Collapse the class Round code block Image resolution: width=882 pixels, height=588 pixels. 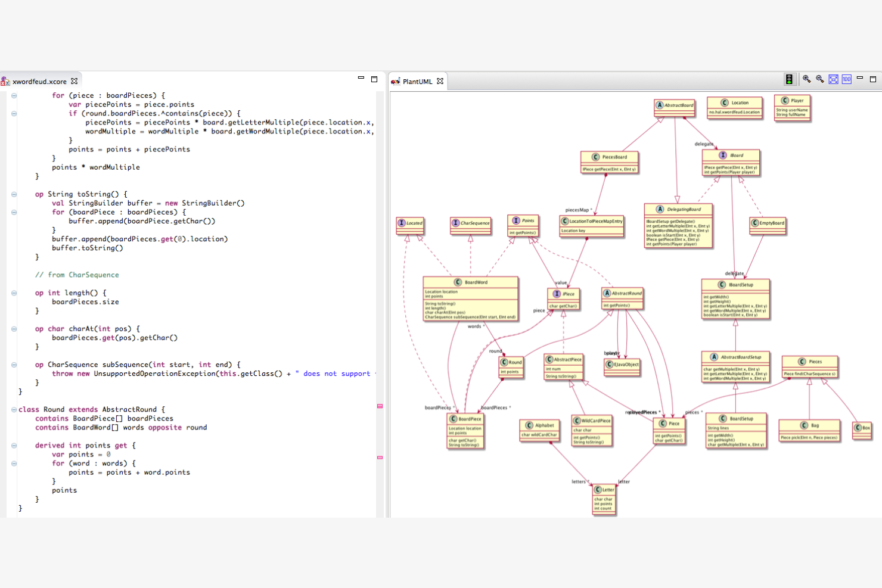[14, 409]
